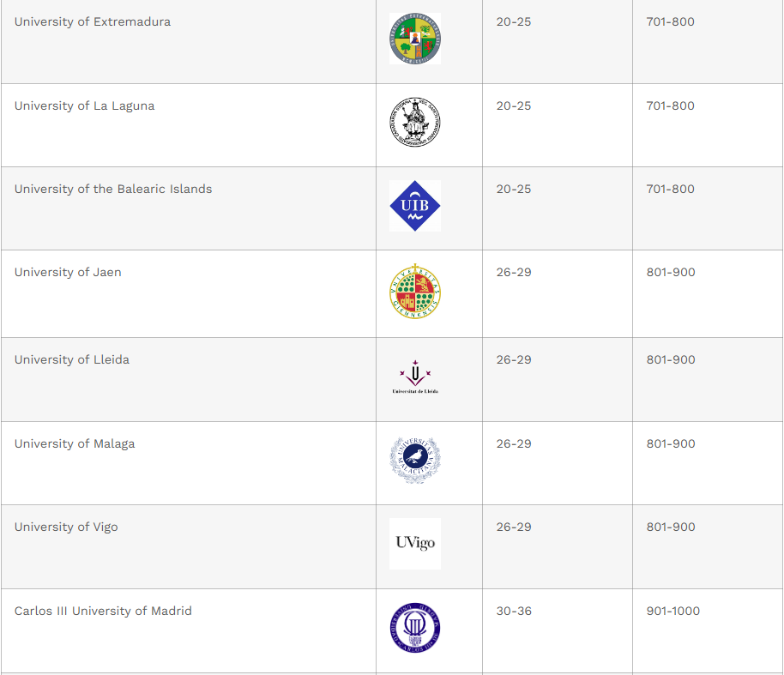
Task: Click the 30-36 rank cell for Carlos III
Action: coord(514,611)
